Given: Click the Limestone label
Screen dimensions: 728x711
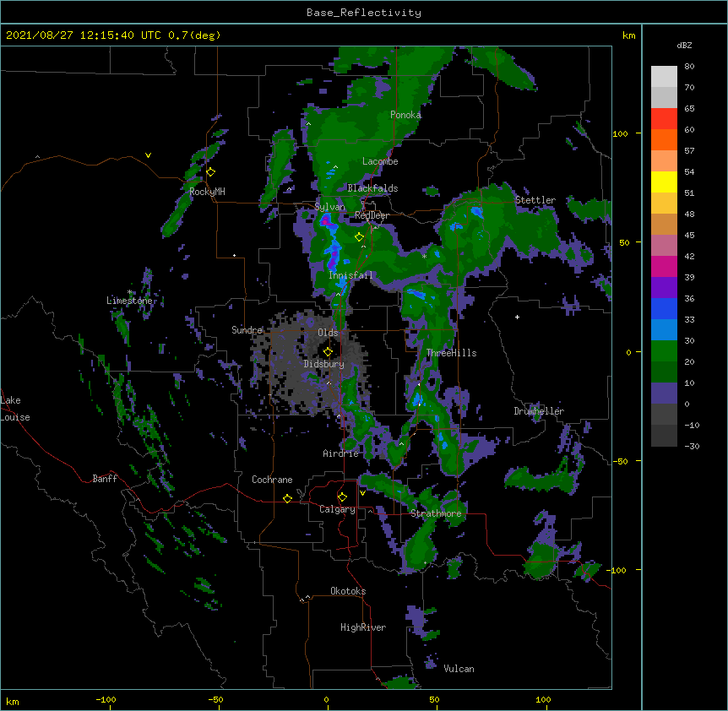Looking at the screenshot, I should [129, 301].
